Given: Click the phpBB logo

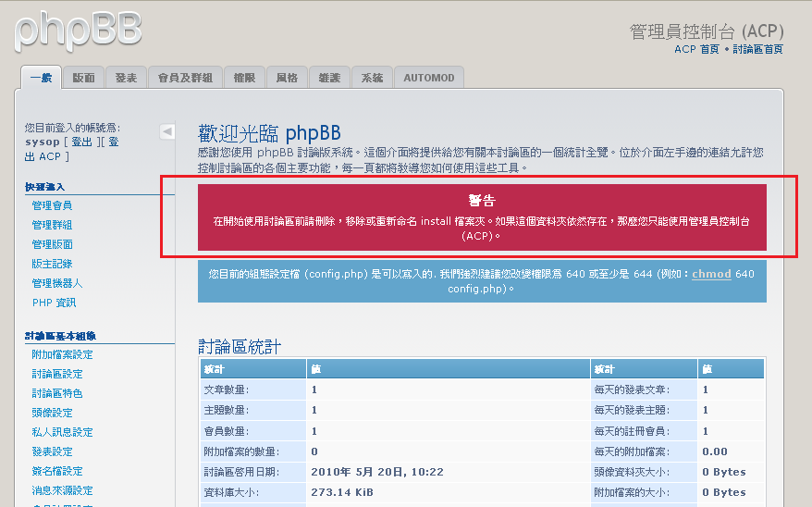Looking at the screenshot, I should [79, 29].
